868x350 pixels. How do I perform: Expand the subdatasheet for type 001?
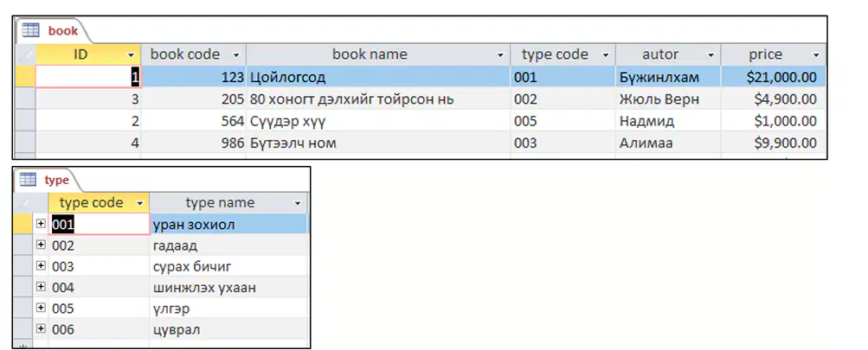point(41,223)
